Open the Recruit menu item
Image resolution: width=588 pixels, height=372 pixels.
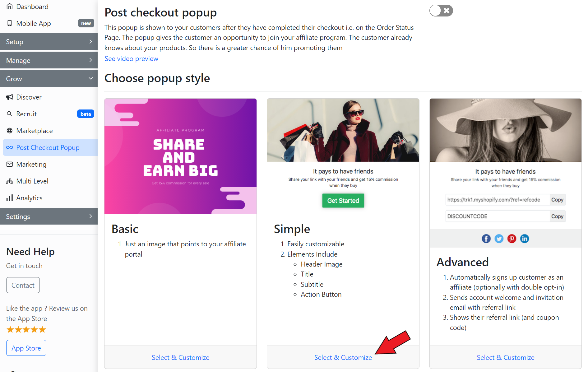[x=26, y=114]
